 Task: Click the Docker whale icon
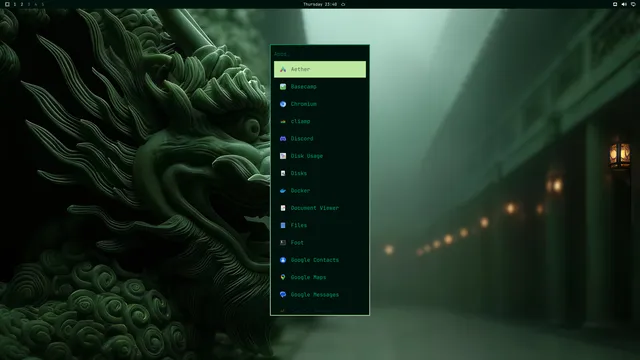[x=283, y=191]
